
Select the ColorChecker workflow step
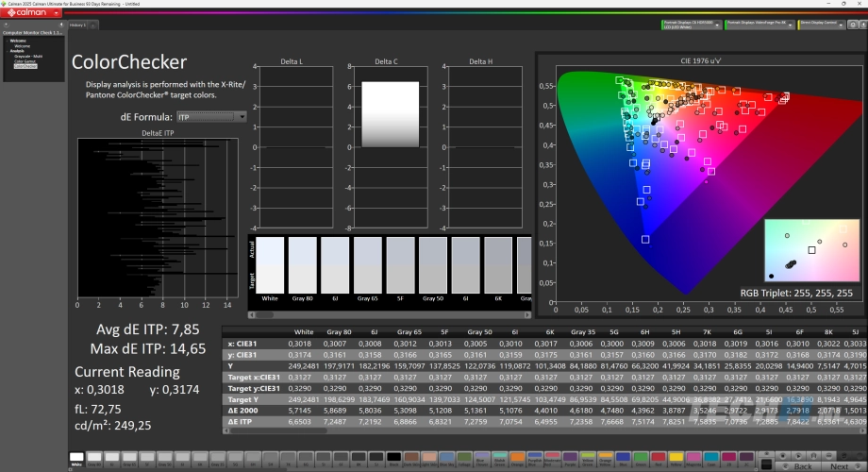tap(25, 66)
